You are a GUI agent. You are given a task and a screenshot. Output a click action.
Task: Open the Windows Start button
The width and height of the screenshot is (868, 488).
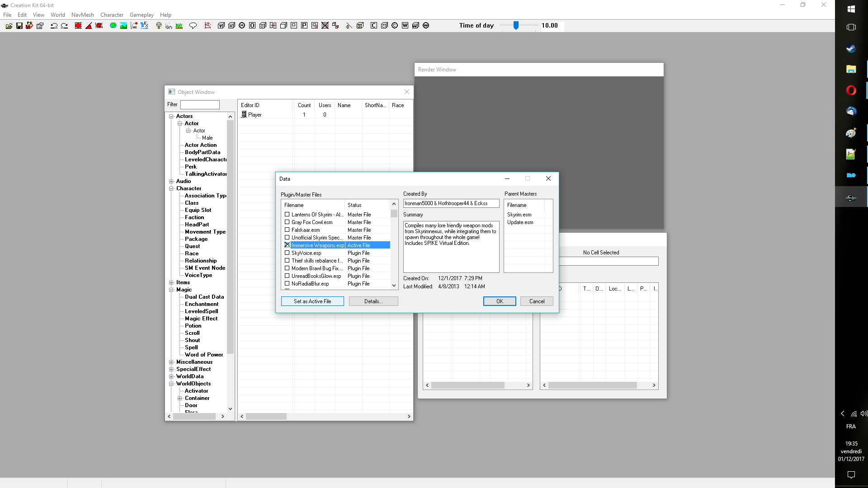(851, 9)
